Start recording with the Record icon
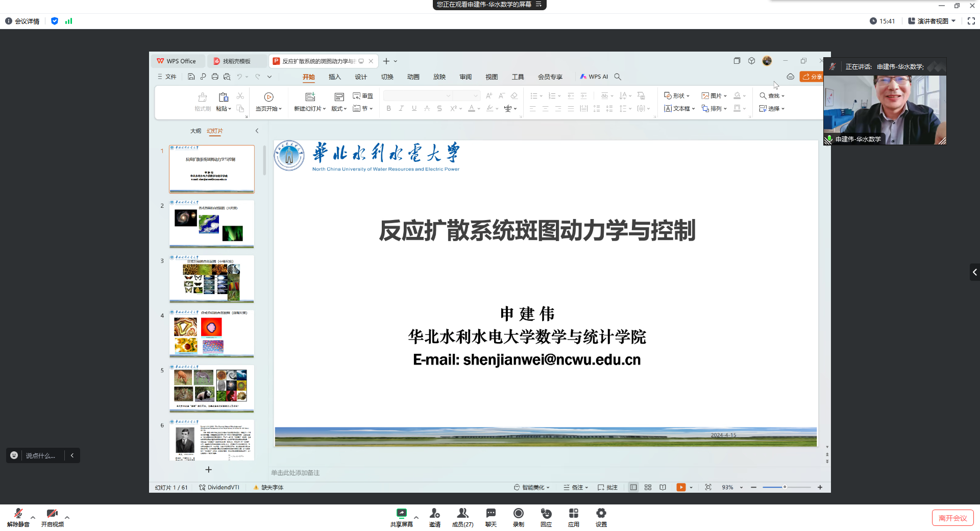The image size is (980, 531). click(518, 514)
